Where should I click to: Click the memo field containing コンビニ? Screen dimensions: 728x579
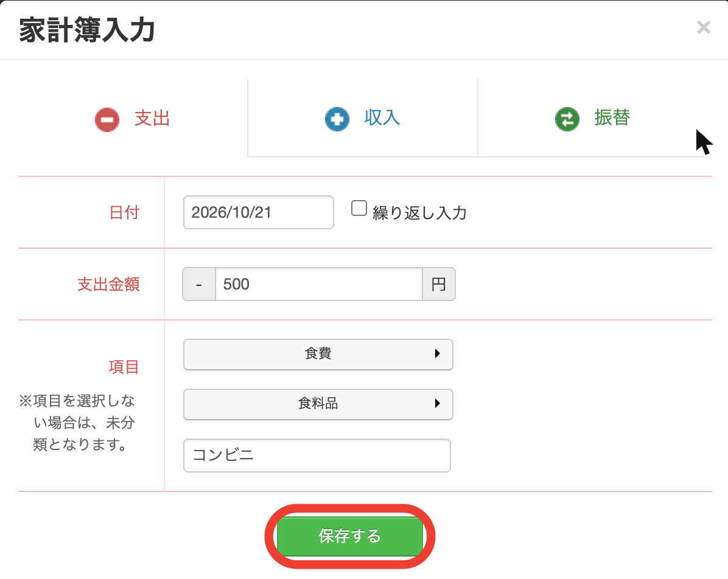click(317, 456)
